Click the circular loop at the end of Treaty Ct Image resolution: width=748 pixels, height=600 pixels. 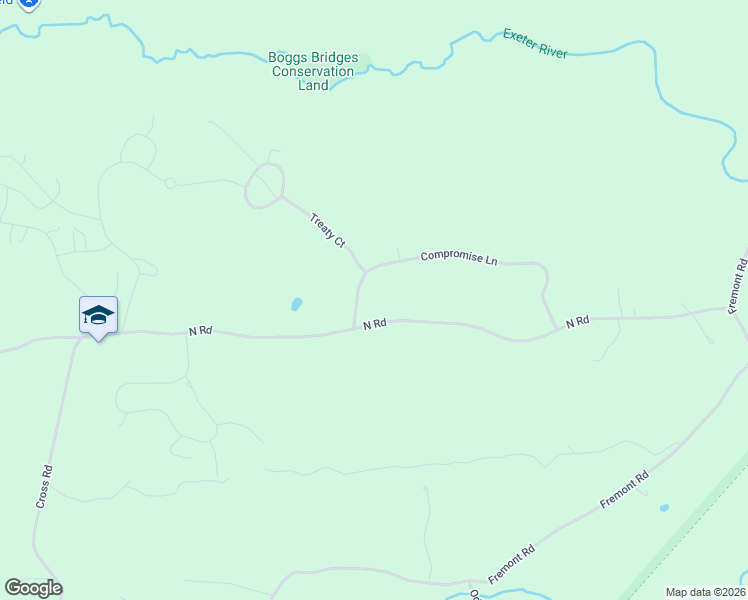[265, 186]
